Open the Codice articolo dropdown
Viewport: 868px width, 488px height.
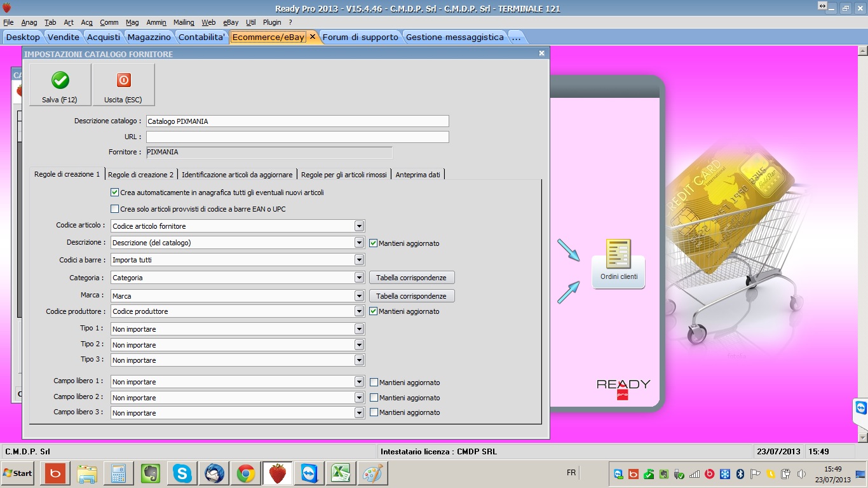359,226
